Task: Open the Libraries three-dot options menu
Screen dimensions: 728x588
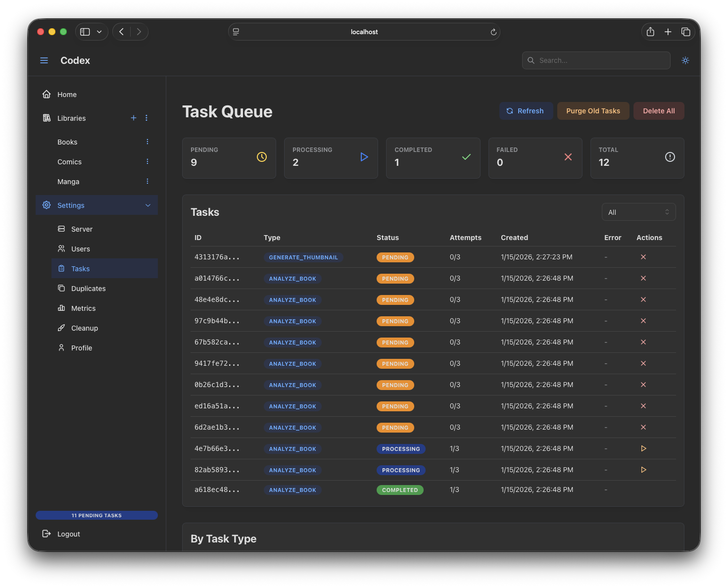Action: 146,118
